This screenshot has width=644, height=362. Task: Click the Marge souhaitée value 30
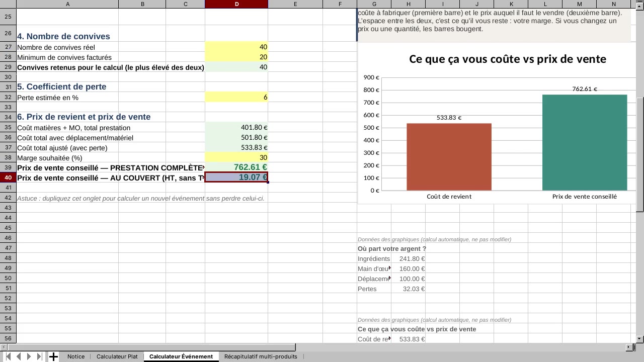236,157
